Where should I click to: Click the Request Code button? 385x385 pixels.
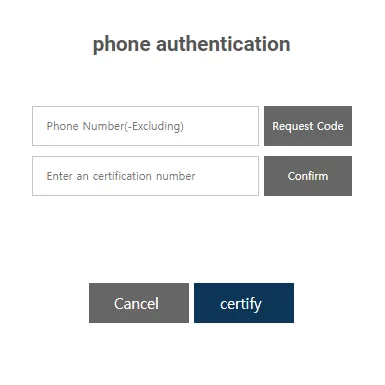tap(308, 126)
